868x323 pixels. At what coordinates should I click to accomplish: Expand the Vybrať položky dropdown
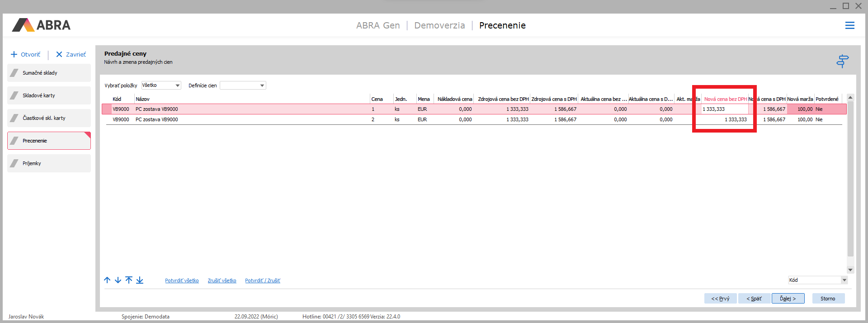click(x=177, y=85)
